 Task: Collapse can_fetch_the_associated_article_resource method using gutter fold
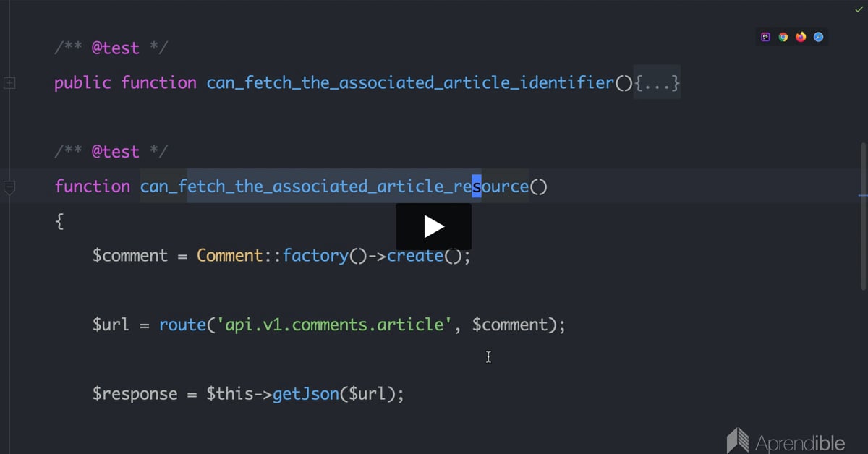tap(9, 187)
